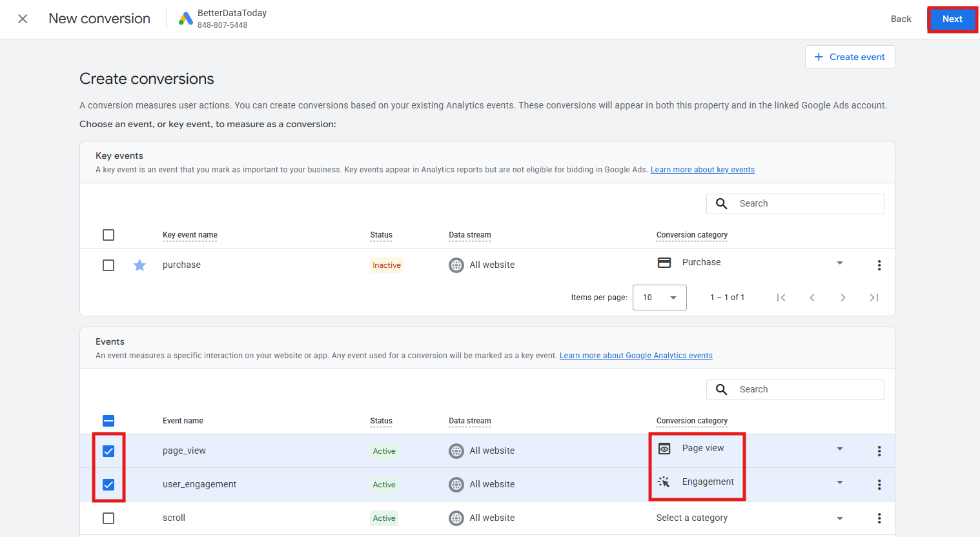980x537 pixels.
Task: Click search magnifier in Events section
Action: tap(722, 390)
